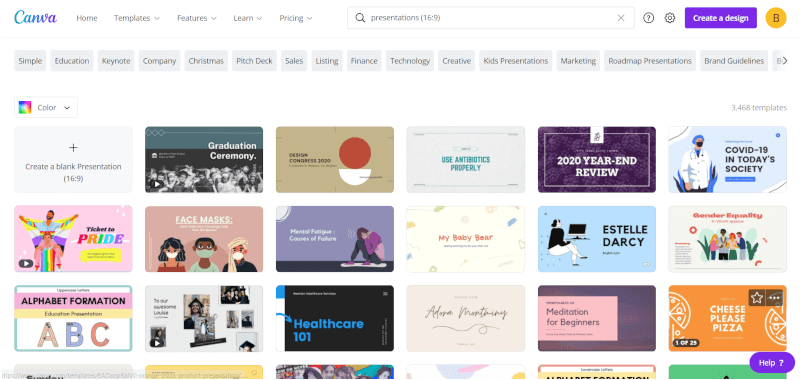The image size is (800, 380).
Task: Click Create a design button
Action: [x=720, y=18]
